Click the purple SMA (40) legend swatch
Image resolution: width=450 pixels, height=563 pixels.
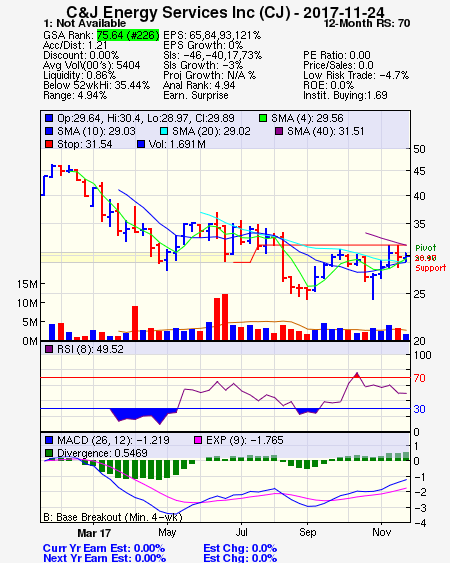[x=279, y=131]
